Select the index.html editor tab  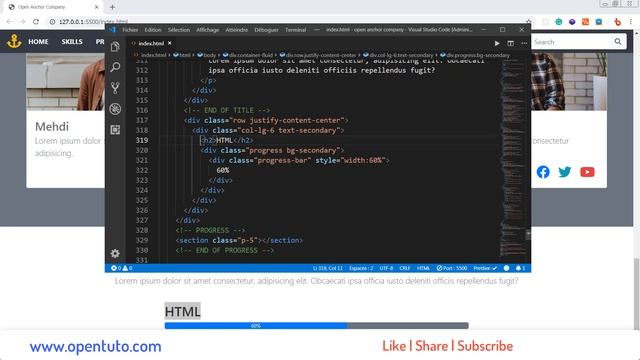[151, 43]
